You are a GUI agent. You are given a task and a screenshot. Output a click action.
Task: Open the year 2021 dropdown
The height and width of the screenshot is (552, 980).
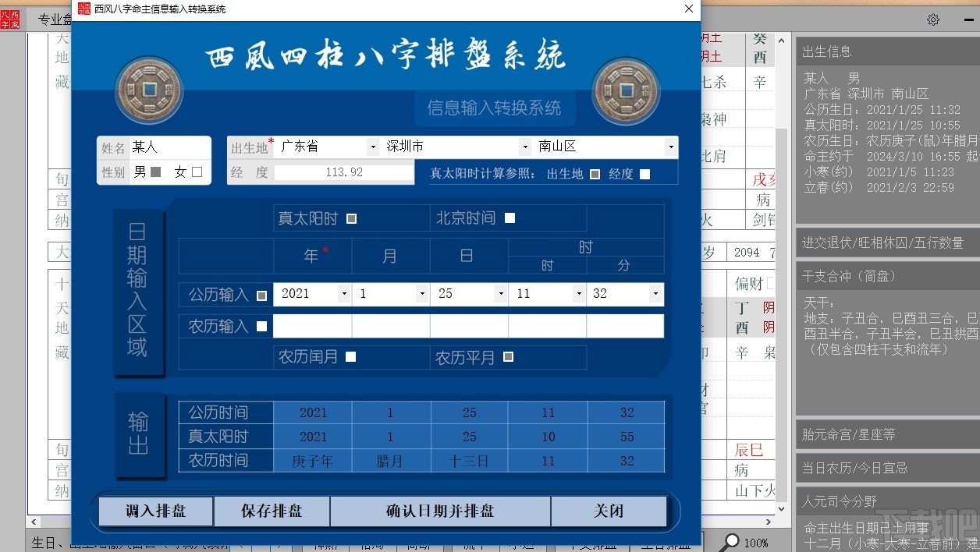coord(343,294)
